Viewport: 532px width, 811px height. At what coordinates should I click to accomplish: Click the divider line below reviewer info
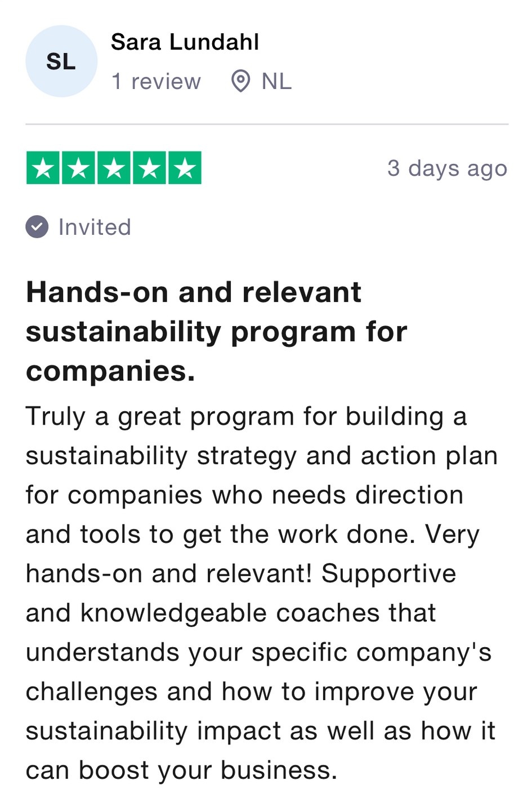point(267,124)
